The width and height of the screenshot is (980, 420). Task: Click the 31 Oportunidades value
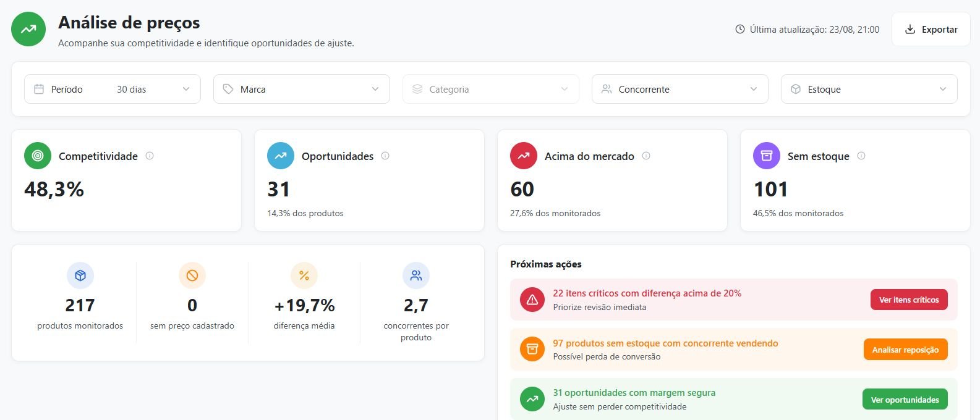pyautogui.click(x=279, y=189)
